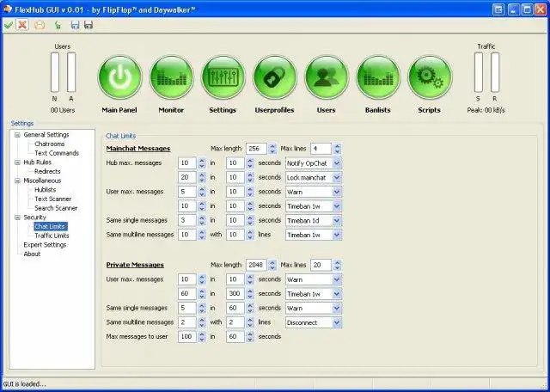This screenshot has height=392, width=550.
Task: Open the Scripts gears icon
Action: pyautogui.click(x=430, y=77)
